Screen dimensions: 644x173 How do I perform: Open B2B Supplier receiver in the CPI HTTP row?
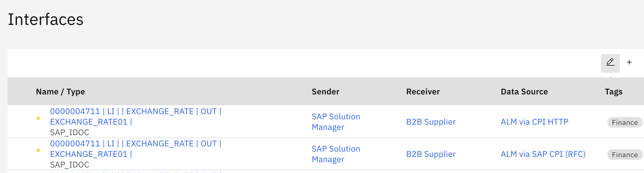pos(431,122)
